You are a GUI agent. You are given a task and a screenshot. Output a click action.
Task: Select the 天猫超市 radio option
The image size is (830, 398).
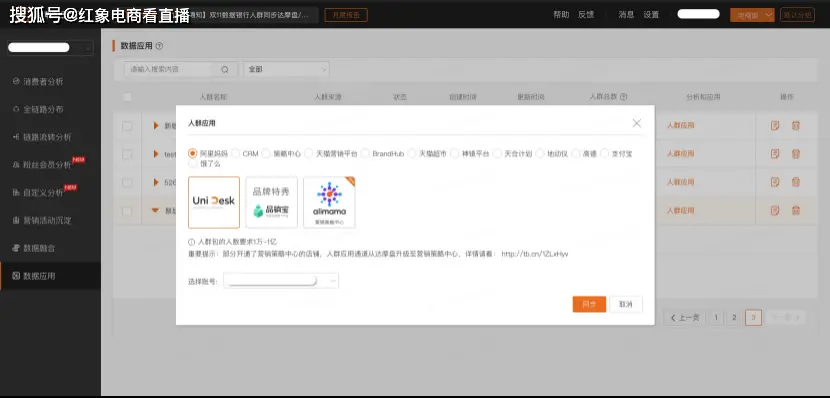[x=412, y=153]
